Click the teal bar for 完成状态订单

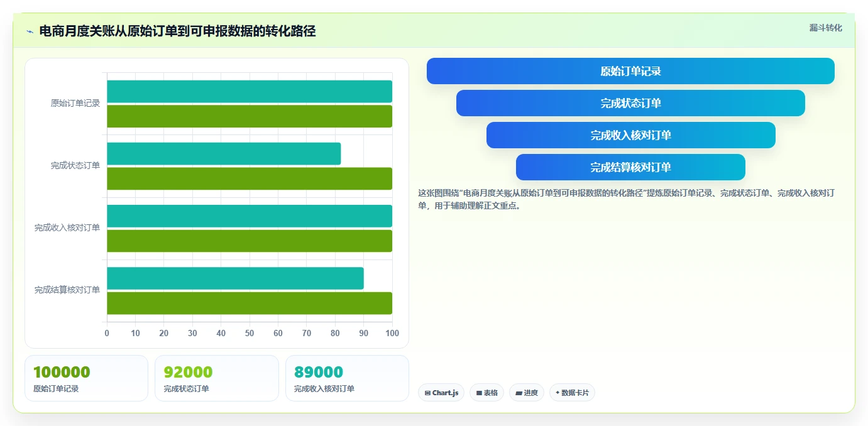224,153
